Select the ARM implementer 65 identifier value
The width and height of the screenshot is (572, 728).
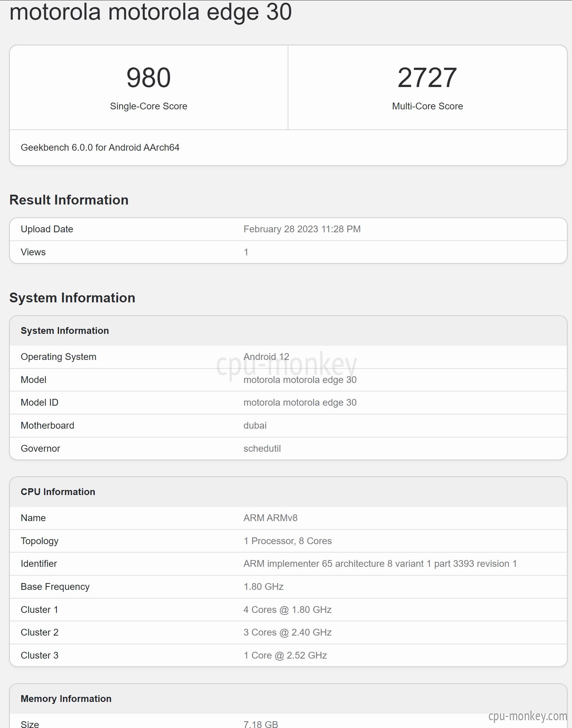pyautogui.click(x=380, y=563)
